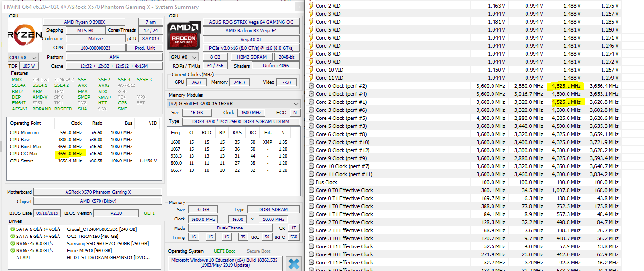Screen dimensions: 644x271
Task: Click the ASUS ROG STRIX Vega 64 GAMING OC field
Action: (x=251, y=22)
